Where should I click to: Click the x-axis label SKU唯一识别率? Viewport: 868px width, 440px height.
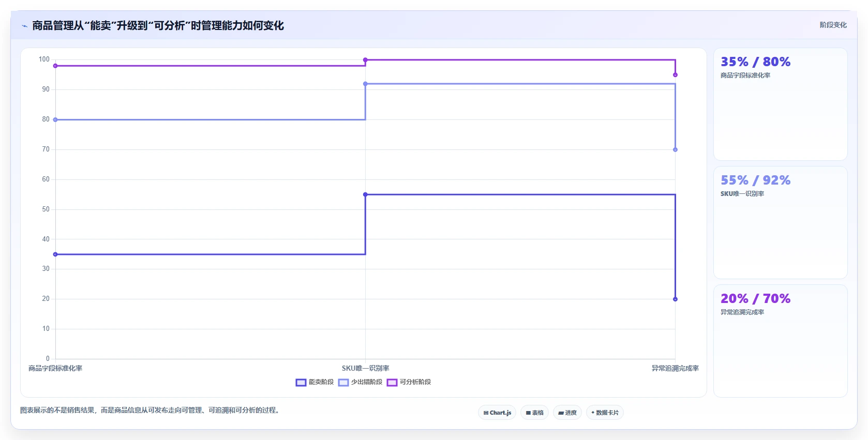365,368
